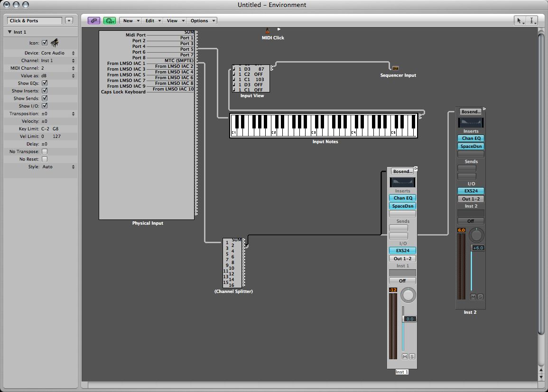Open the Chan EQ insert on Inst 2
The height and width of the screenshot is (392, 548).
click(x=471, y=138)
